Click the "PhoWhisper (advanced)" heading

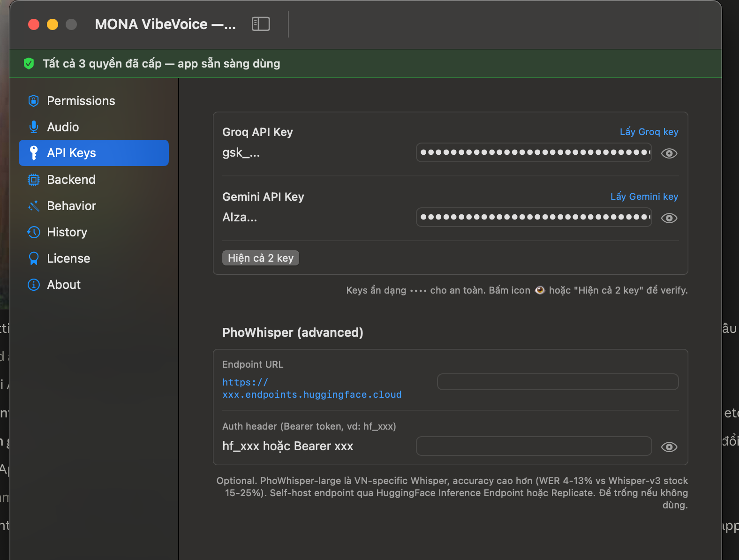[x=293, y=333]
